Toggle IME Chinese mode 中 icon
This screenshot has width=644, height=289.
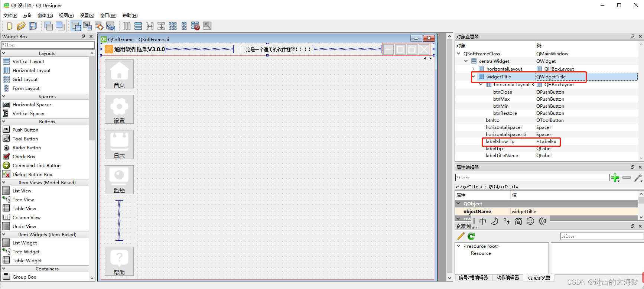[x=483, y=221]
